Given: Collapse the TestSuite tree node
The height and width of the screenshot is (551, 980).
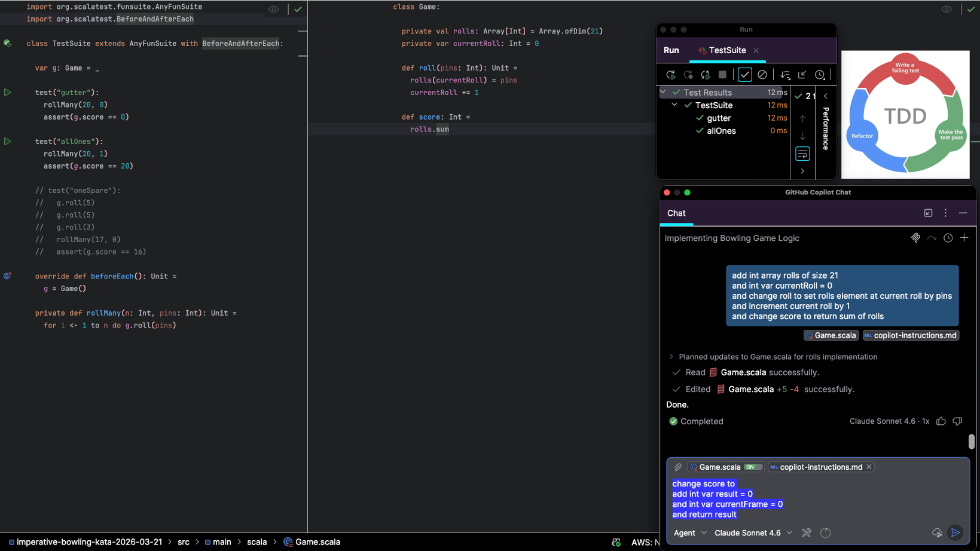Looking at the screenshot, I should coord(674,105).
